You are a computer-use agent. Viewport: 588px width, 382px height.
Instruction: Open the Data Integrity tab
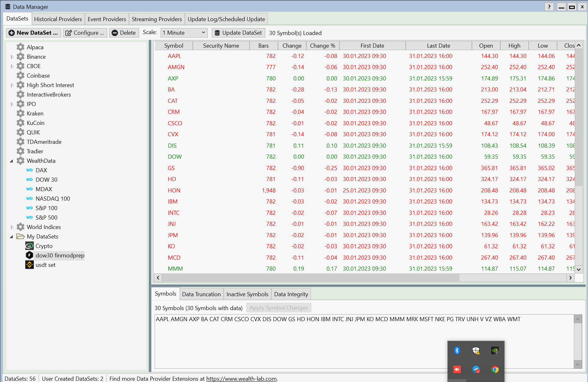291,294
